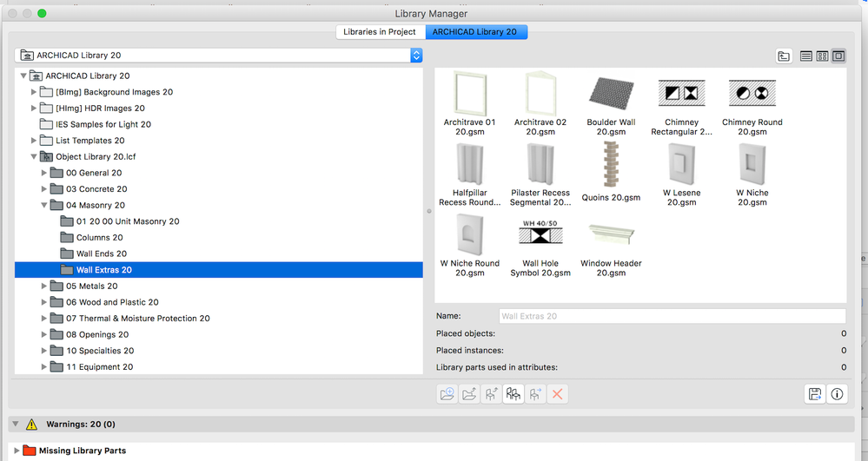Expand the 00 General 20 folder
Screen dimensions: 868x461
pos(44,173)
